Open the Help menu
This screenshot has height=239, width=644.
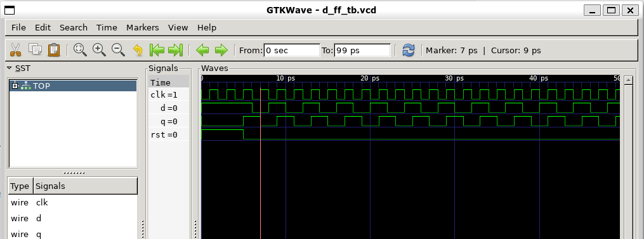(x=207, y=27)
